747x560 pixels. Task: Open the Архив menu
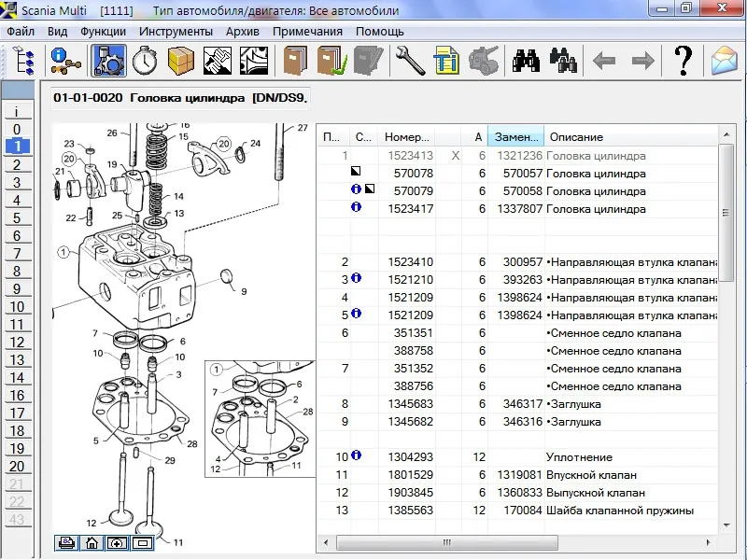tap(243, 32)
